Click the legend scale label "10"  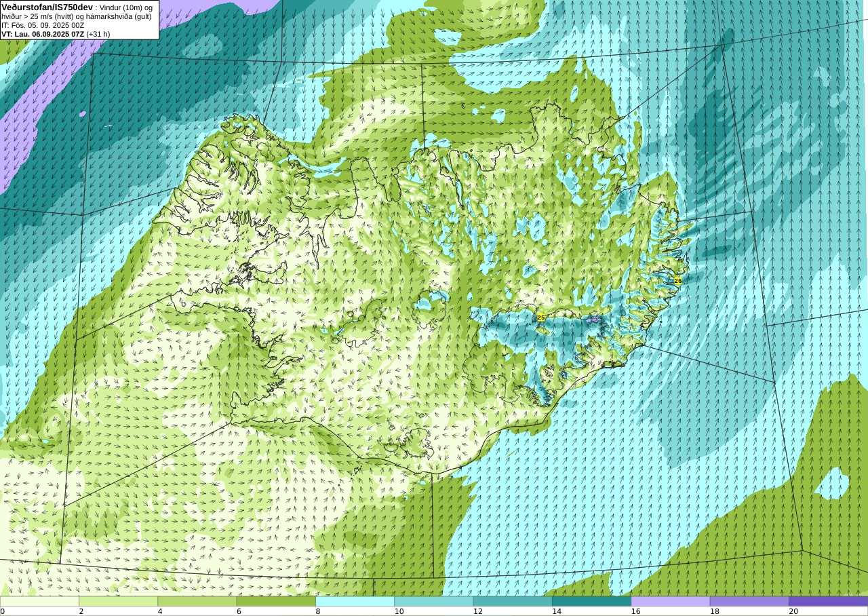click(x=399, y=611)
